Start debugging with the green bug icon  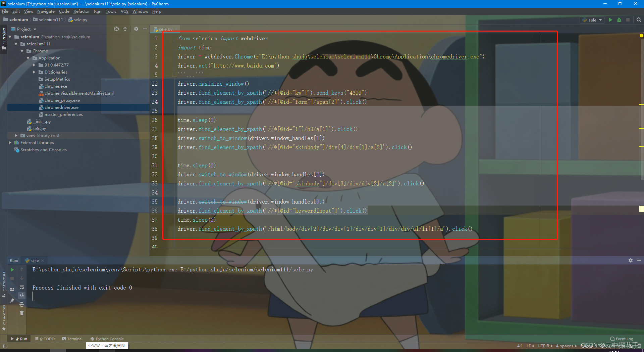point(619,20)
